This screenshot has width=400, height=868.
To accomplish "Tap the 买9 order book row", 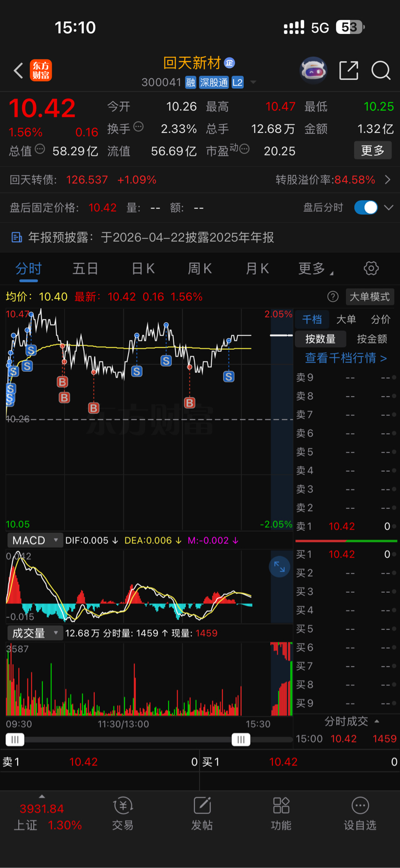I will pos(346,703).
